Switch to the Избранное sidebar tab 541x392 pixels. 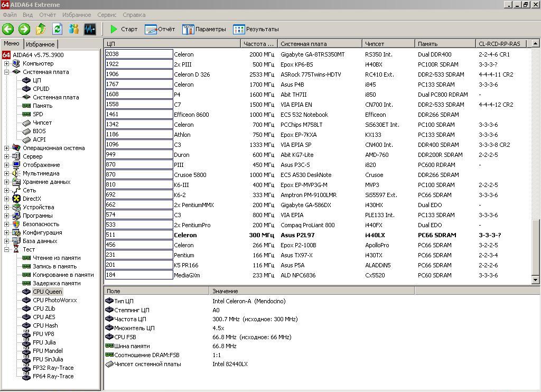[x=40, y=44]
